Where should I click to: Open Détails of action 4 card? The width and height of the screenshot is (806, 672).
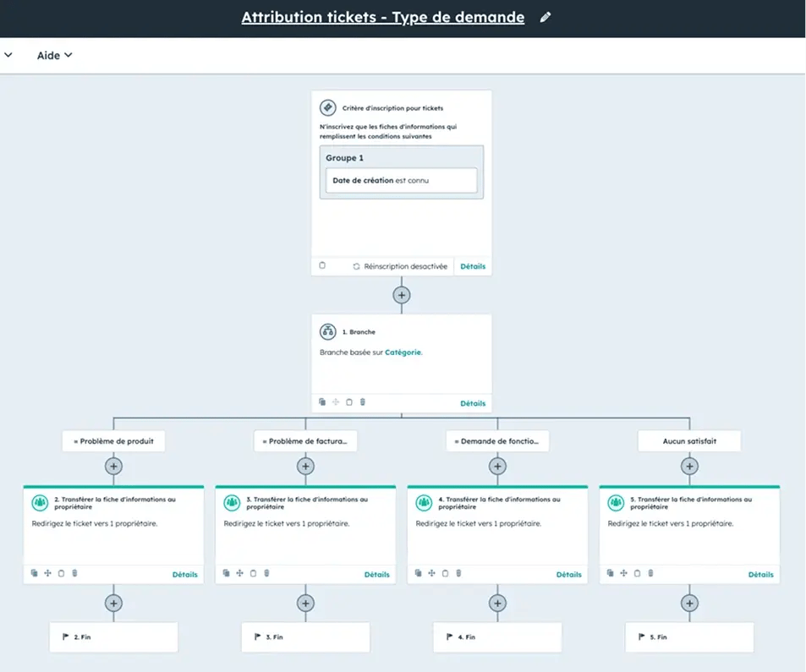click(x=569, y=575)
